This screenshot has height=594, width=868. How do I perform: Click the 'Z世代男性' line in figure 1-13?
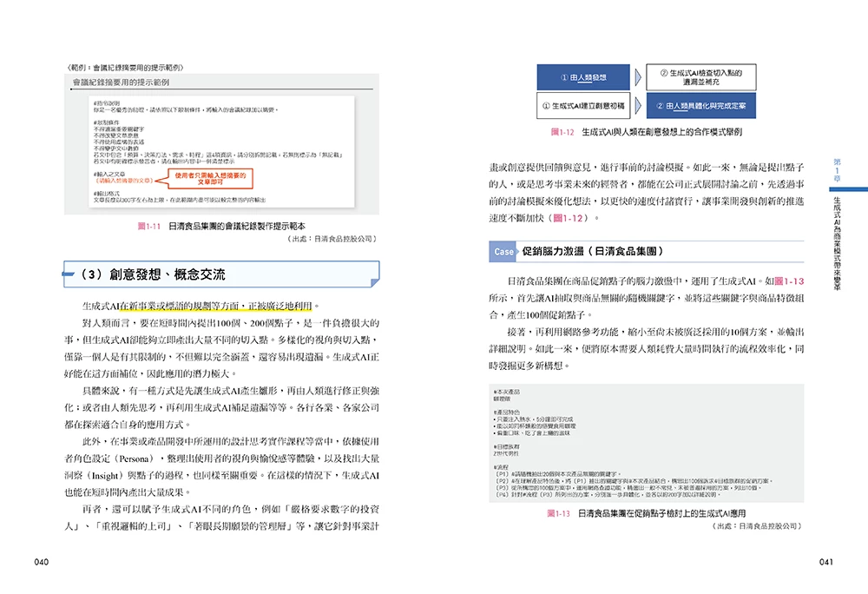pos(506,453)
